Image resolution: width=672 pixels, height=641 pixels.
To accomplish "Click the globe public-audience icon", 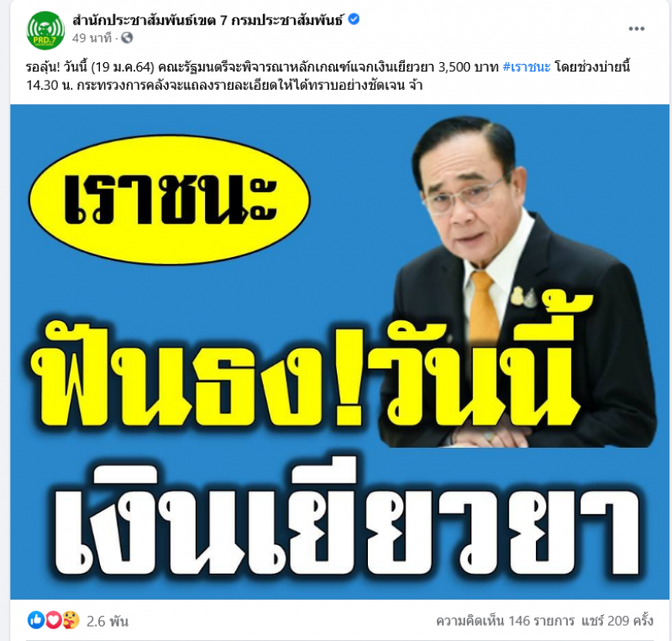I will point(127,38).
